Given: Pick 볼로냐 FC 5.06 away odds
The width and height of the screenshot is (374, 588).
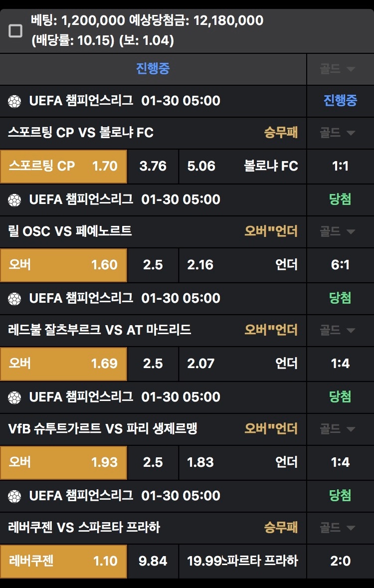Looking at the screenshot, I should 242,166.
